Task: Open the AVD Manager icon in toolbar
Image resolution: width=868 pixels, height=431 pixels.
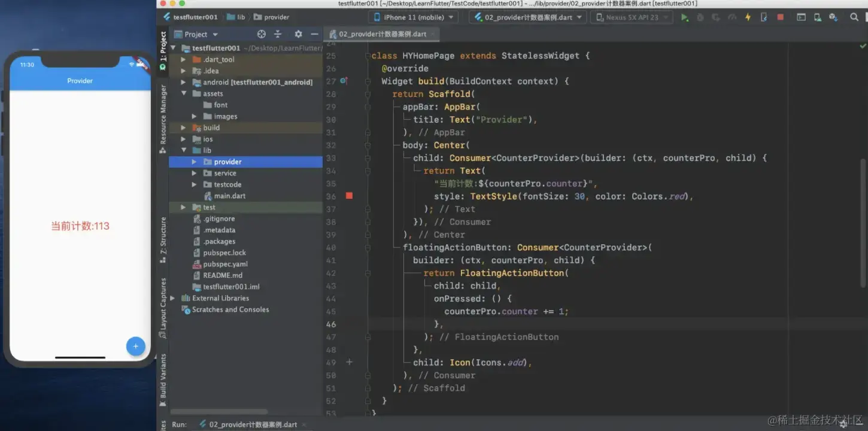Action: [x=817, y=17]
